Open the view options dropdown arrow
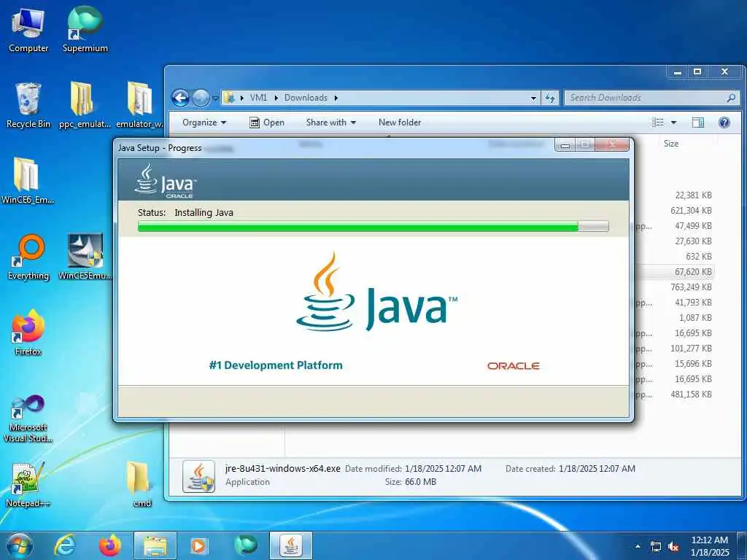 (x=673, y=122)
